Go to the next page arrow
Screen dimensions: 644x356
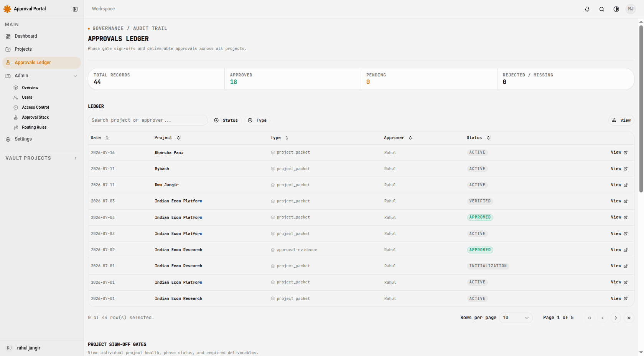point(616,318)
